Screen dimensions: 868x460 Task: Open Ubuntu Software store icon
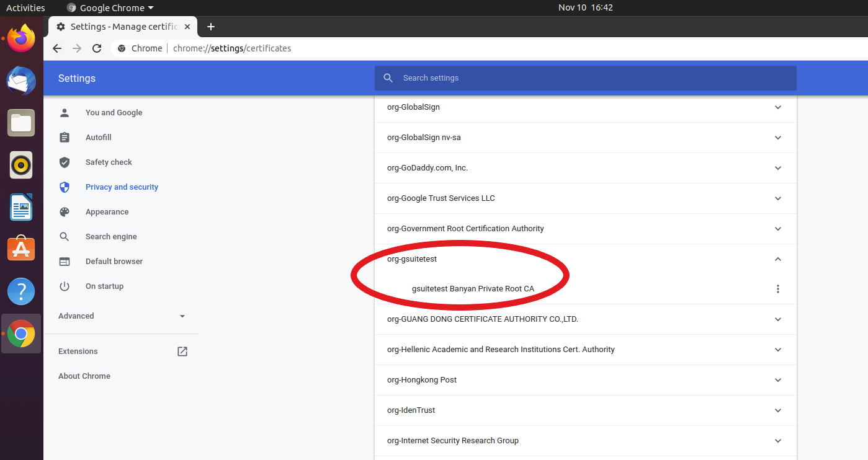(21, 249)
